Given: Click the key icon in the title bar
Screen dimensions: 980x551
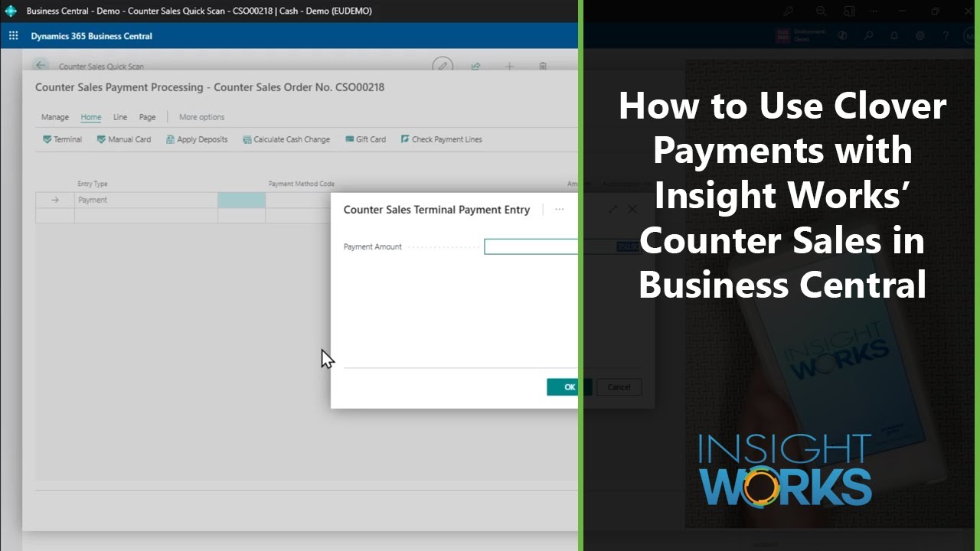Looking at the screenshot, I should (789, 11).
